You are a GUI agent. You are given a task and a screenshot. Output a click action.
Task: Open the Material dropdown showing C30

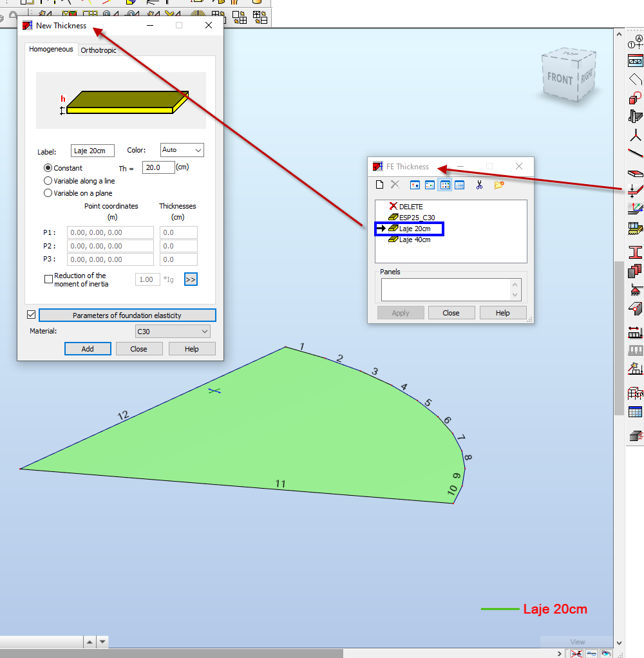(x=173, y=331)
